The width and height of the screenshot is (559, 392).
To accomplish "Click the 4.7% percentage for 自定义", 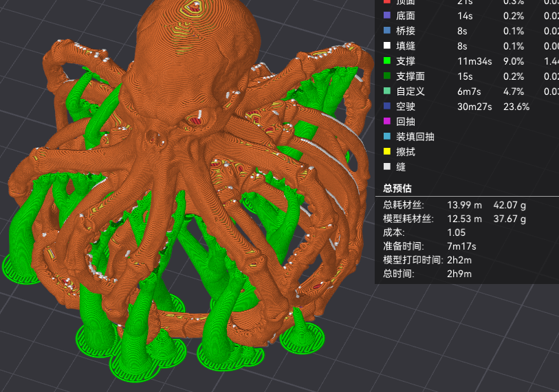I will 514,91.
